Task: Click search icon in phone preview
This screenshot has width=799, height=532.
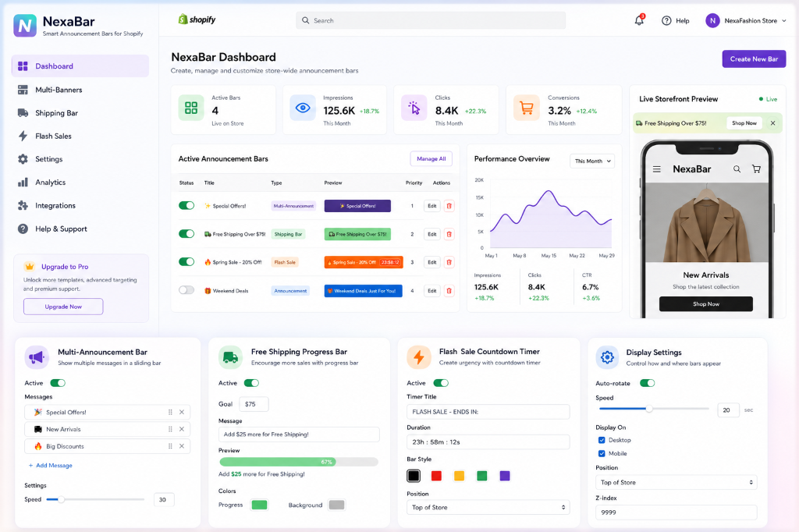Action: (x=737, y=169)
